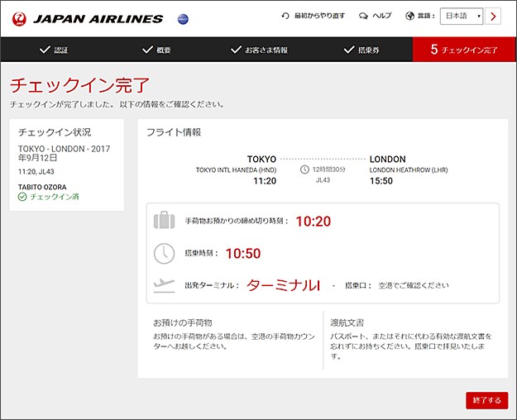This screenshot has width=517, height=420.
Task: Click the oneworld alliance round logo
Action: coord(183,19)
